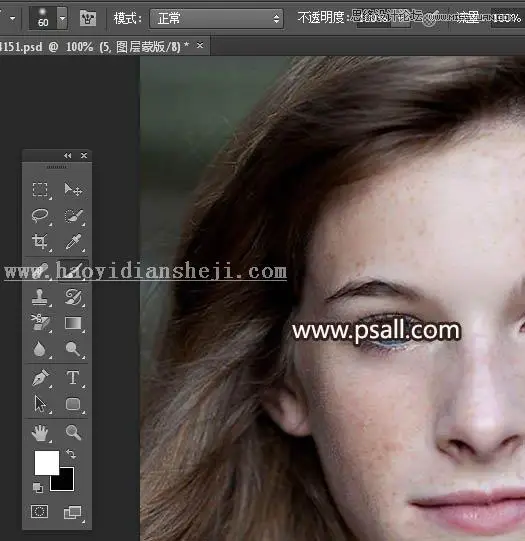Swap foreground and background colors

pyautogui.click(x=71, y=453)
